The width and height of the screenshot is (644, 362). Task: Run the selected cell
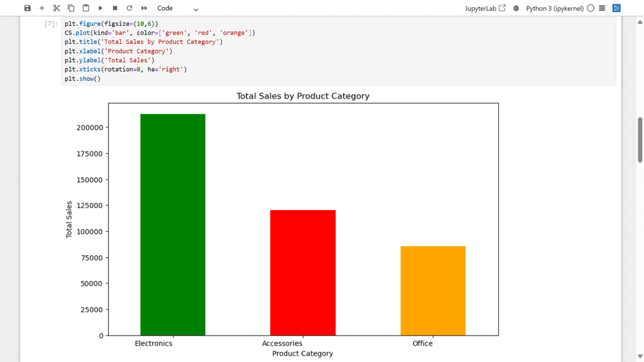101,8
